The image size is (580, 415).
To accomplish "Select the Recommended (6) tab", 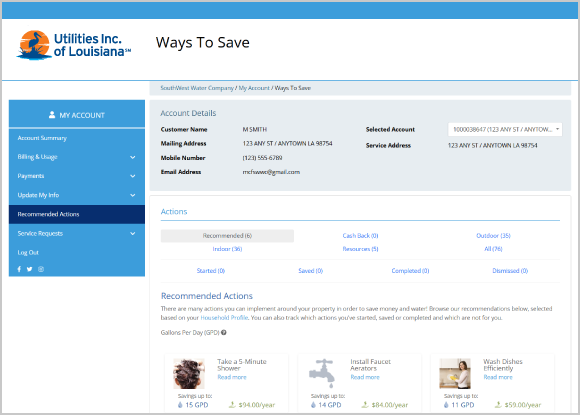I will (x=227, y=236).
